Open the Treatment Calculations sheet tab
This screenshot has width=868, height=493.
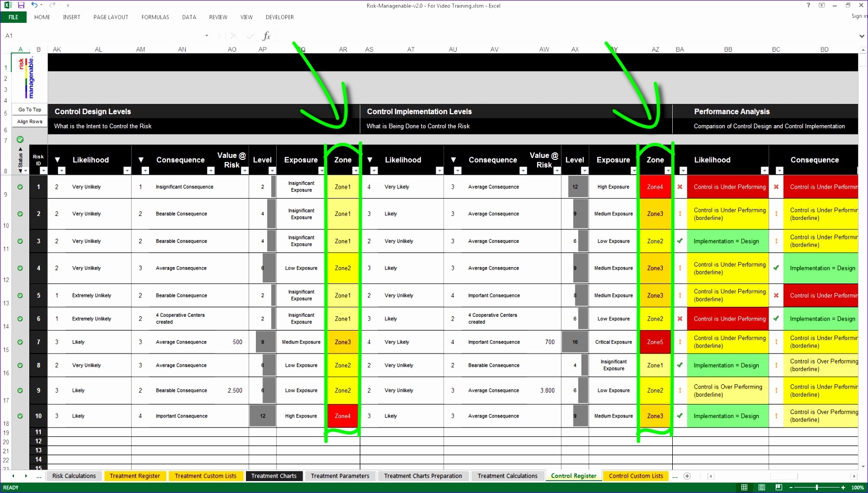point(507,476)
